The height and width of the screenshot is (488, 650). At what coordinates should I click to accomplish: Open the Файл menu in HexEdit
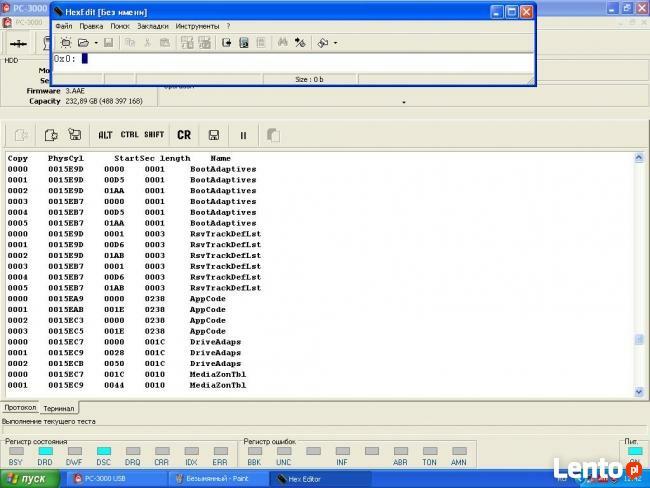(63, 25)
